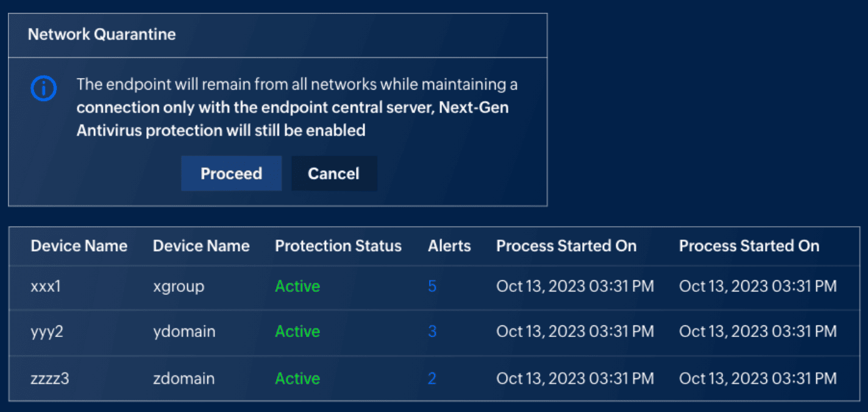
Task: Click the Network Quarantine dialog title
Action: click(102, 34)
